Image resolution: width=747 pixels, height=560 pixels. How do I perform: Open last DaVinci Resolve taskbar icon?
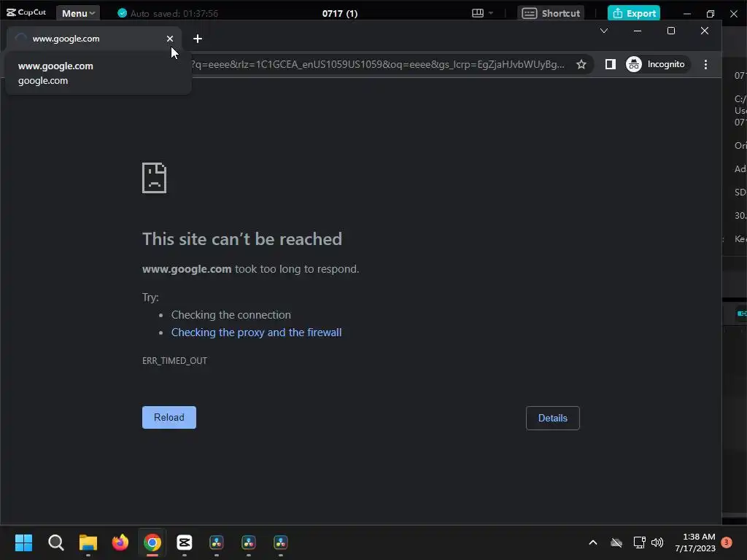(281, 542)
